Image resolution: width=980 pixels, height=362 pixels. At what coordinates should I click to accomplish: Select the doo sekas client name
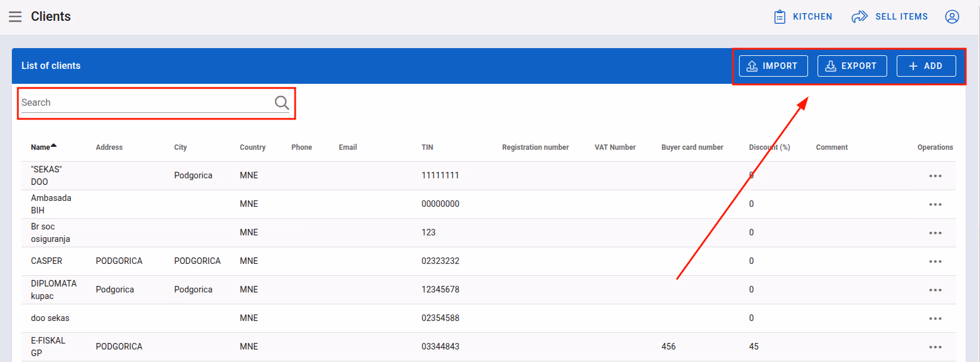[50, 318]
